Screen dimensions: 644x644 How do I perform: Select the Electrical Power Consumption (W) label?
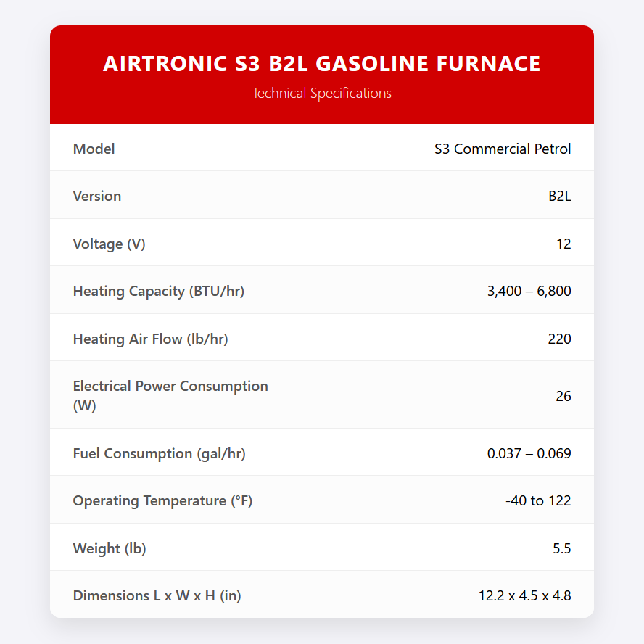coord(170,395)
